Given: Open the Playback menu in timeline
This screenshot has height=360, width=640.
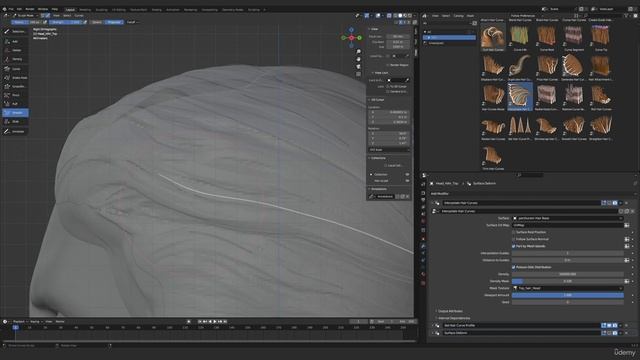Looking at the screenshot, I should [x=19, y=322].
